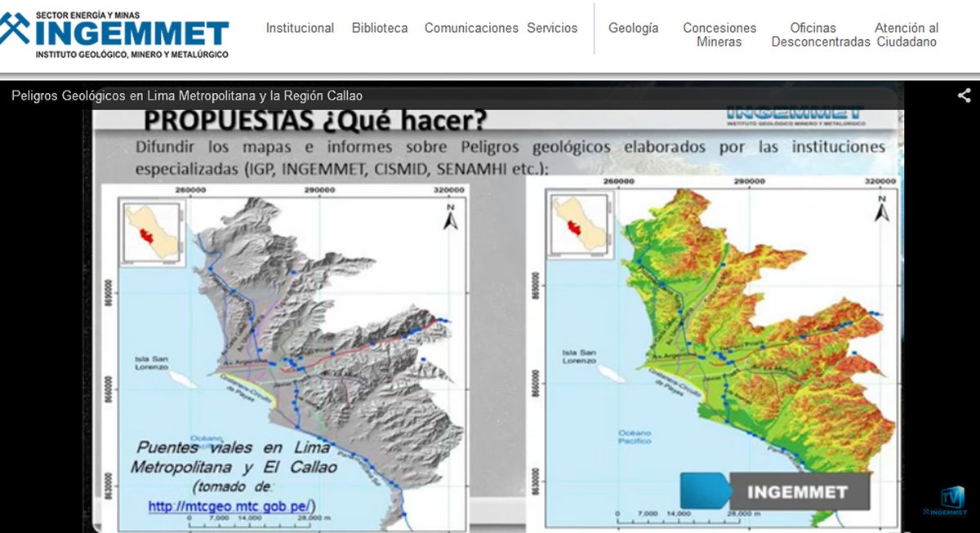Click the mtcgeo.mtc.gob.pe link in slide
The width and height of the screenshot is (980, 533).
click(231, 506)
